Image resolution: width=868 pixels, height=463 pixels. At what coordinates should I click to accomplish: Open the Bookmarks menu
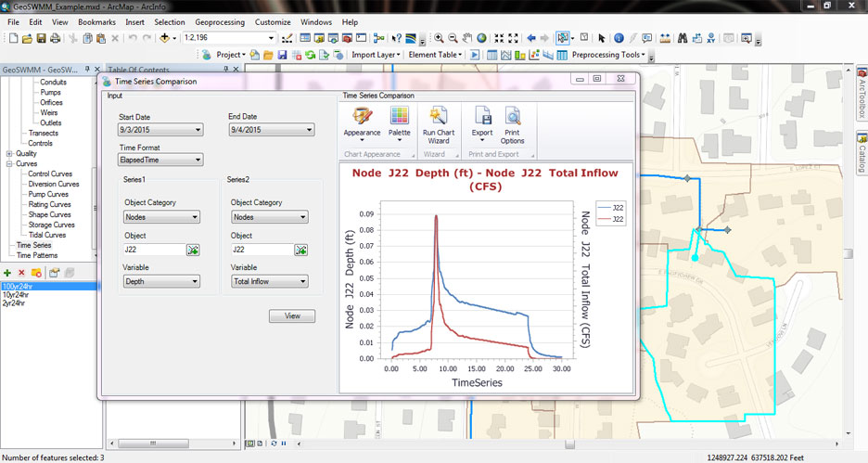coord(96,21)
